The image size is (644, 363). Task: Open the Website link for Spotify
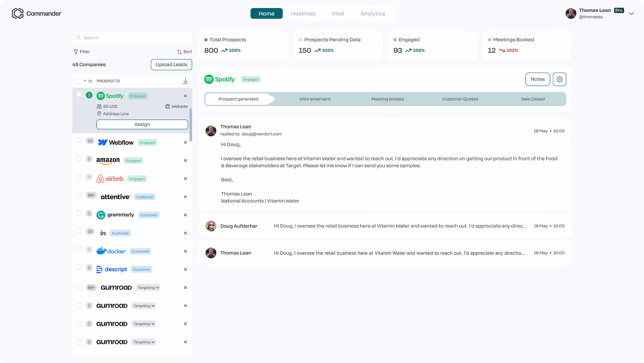[x=176, y=106]
